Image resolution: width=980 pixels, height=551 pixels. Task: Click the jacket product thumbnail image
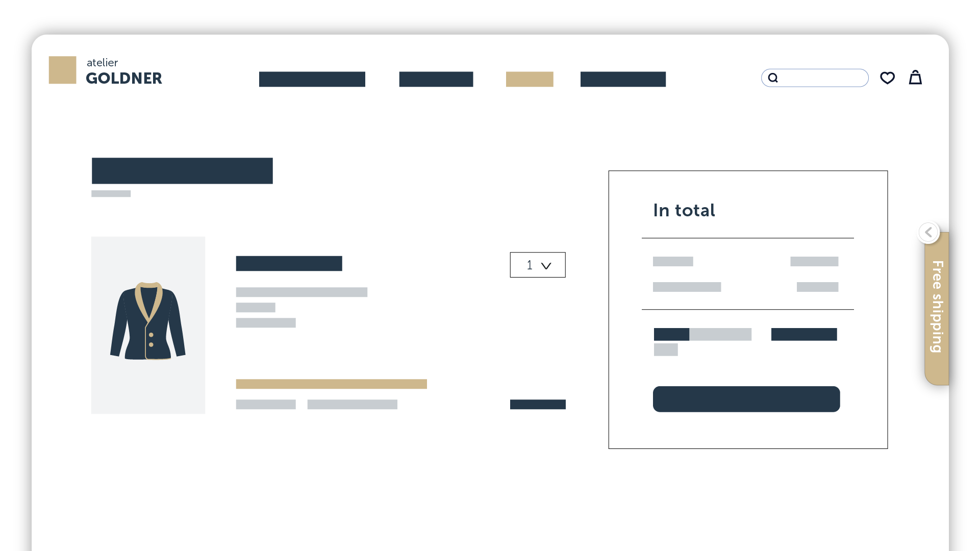(148, 325)
